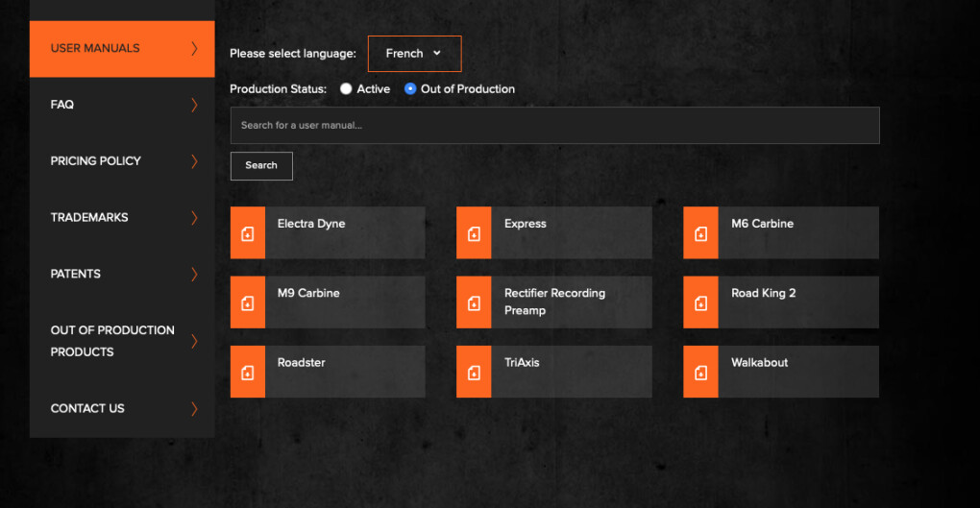Screen dimensions: 980x508
Task: Click the Road King 2 download icon
Action: point(700,302)
